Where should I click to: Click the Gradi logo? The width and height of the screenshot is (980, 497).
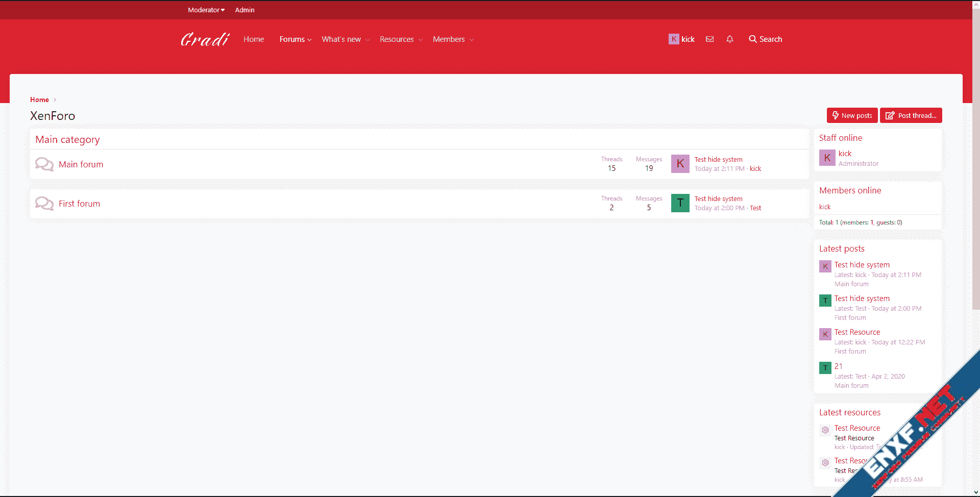click(205, 39)
